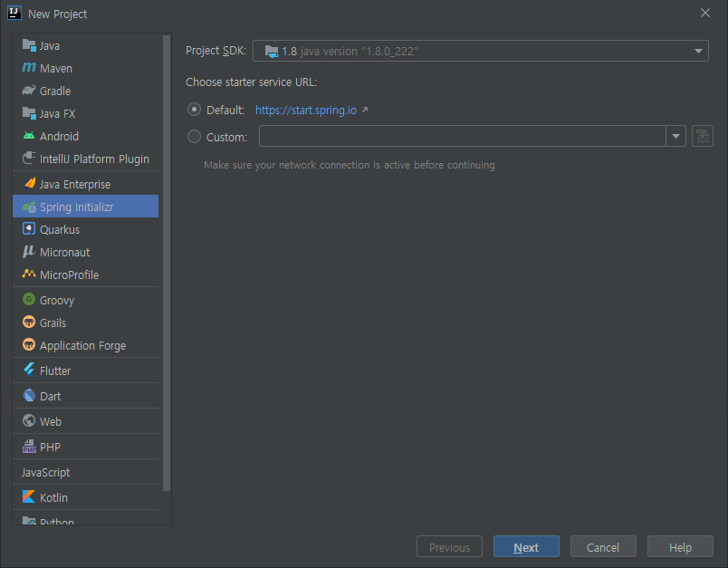This screenshot has height=568, width=728.
Task: Click the 'New Project' title text
Action: (x=58, y=14)
